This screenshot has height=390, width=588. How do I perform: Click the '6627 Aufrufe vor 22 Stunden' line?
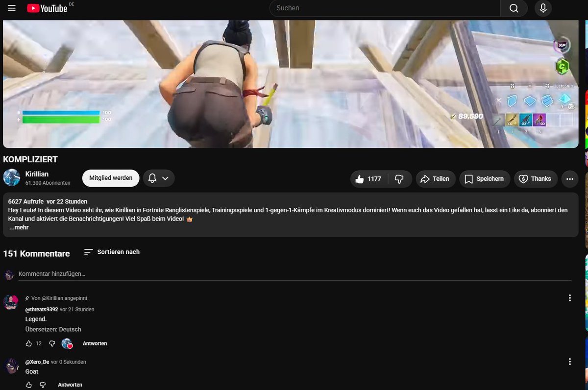coord(48,201)
